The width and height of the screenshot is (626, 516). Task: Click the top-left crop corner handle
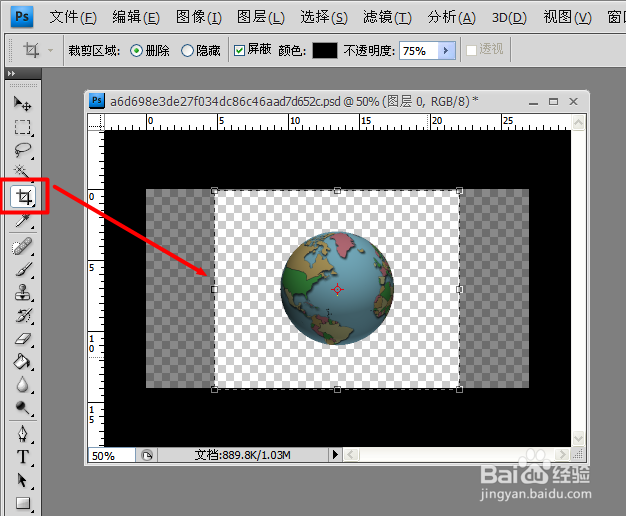214,191
